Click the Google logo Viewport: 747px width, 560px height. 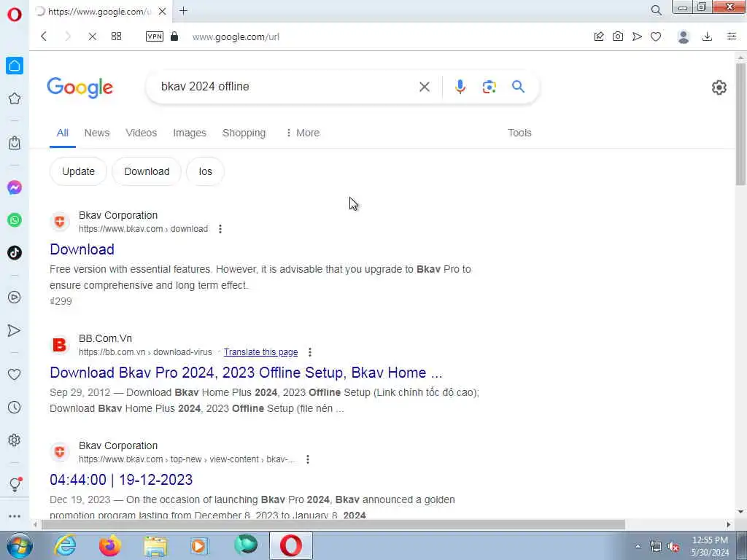click(80, 87)
